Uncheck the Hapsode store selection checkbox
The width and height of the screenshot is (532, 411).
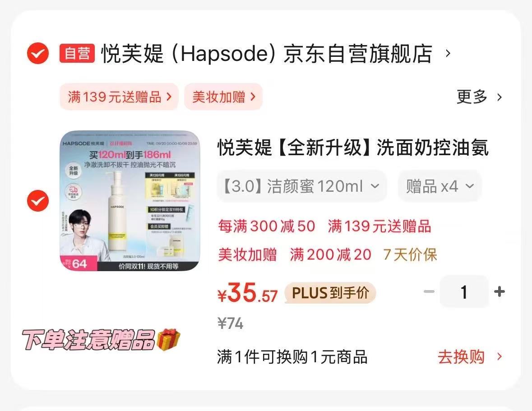pyautogui.click(x=37, y=53)
